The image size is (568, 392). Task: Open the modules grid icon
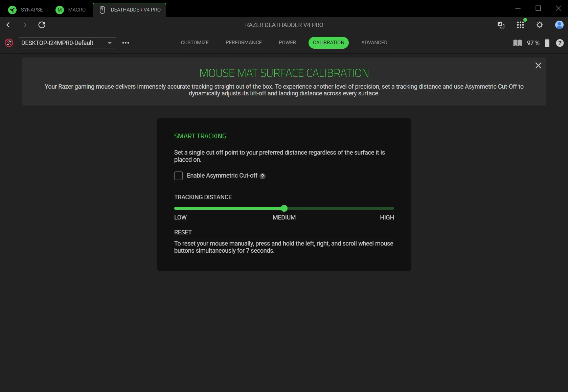point(520,25)
